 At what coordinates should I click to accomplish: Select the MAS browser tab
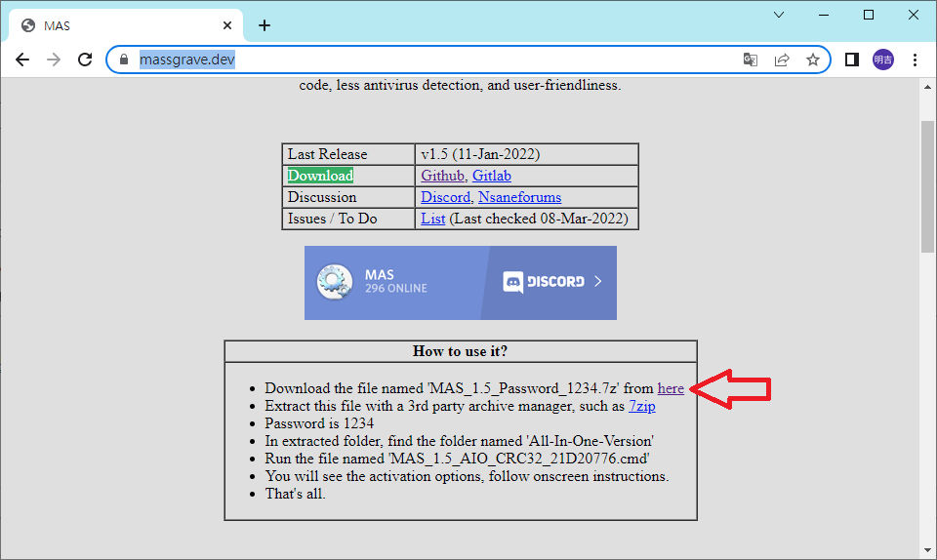126,25
